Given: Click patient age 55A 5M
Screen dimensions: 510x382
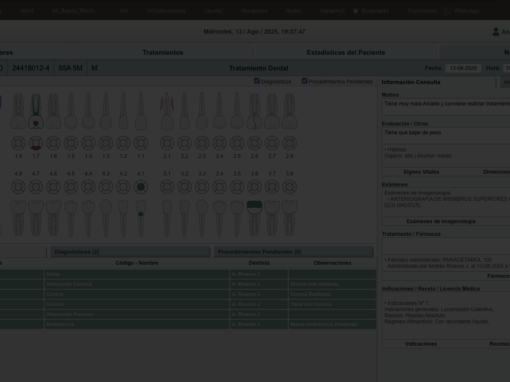Looking at the screenshot, I should click(70, 68).
